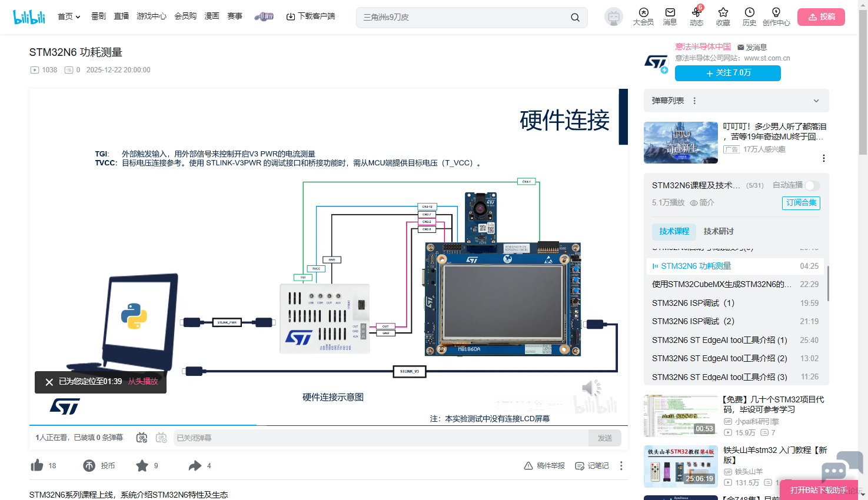
Task: Click 订阅合集 subscribe button
Action: [x=801, y=202]
